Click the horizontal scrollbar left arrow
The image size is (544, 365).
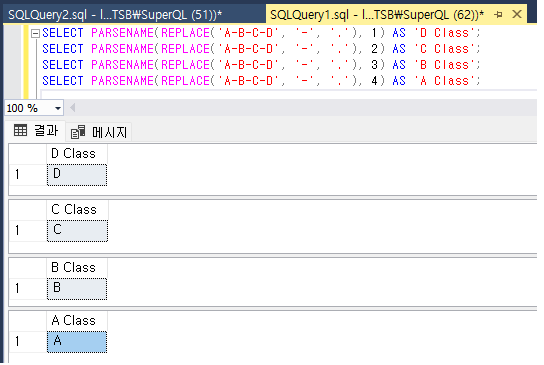pos(73,108)
